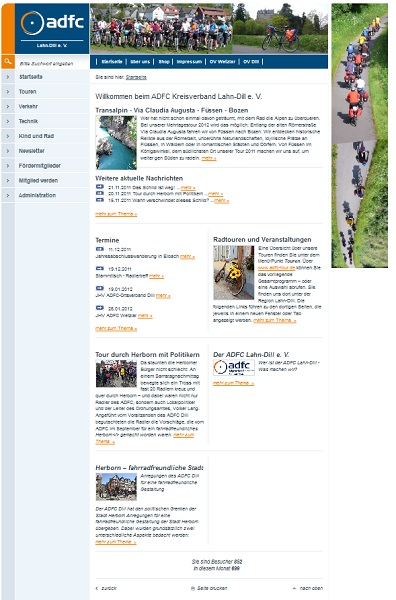Open the Transalpin river gorge thumbnail
Screen dimensions: 396x600
116,142
